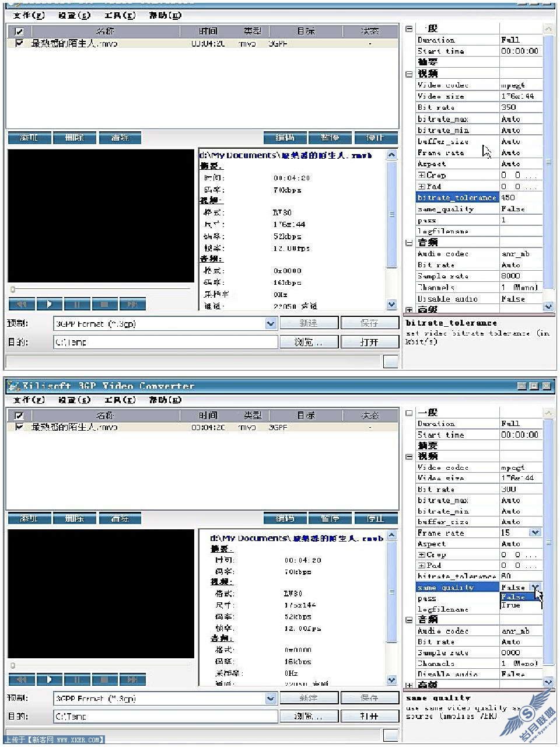Image resolution: width=560 pixels, height=747 pixels.
Task: Select the Video codec row in the upper window
Action: tap(479, 85)
